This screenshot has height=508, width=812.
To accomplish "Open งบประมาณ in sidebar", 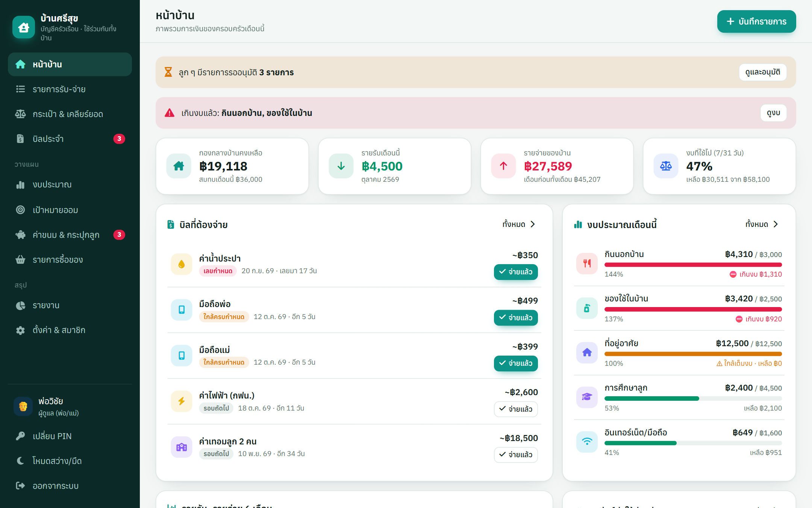I will [x=70, y=185].
